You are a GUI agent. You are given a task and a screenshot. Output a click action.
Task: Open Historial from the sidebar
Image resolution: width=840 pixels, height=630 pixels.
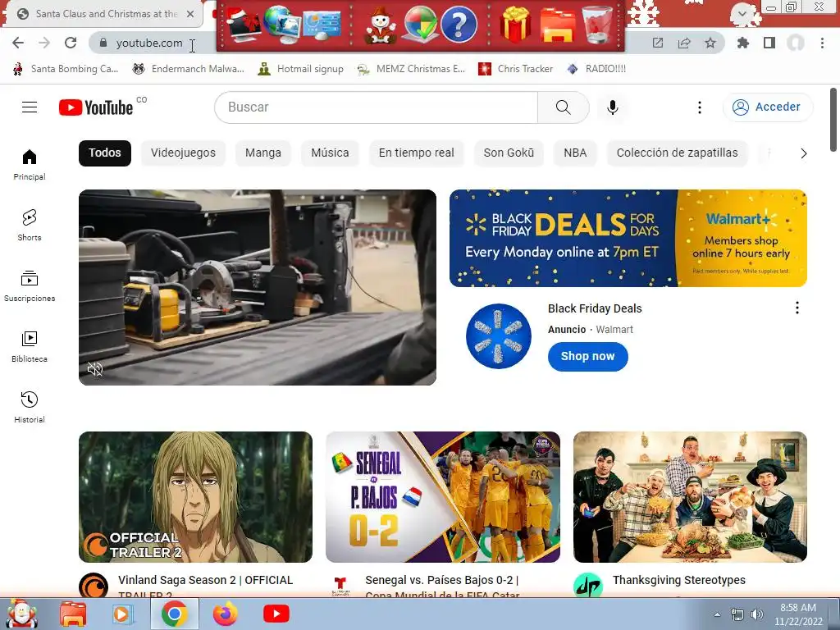point(30,407)
